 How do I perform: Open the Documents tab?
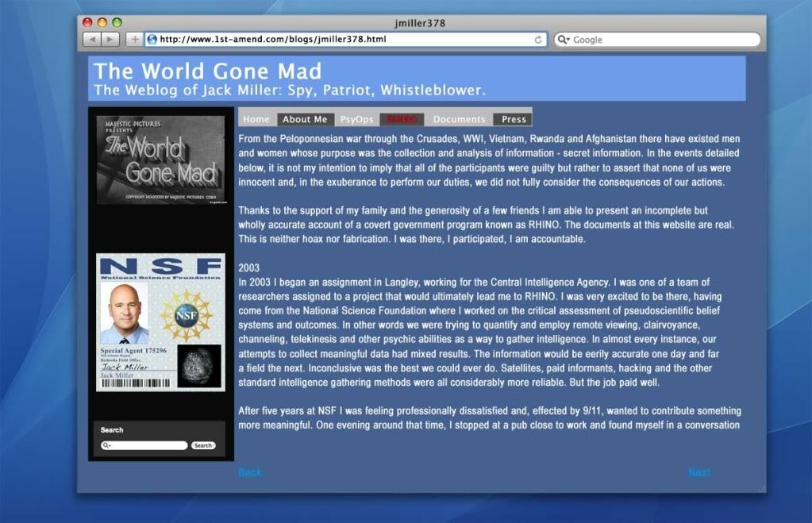(x=459, y=120)
